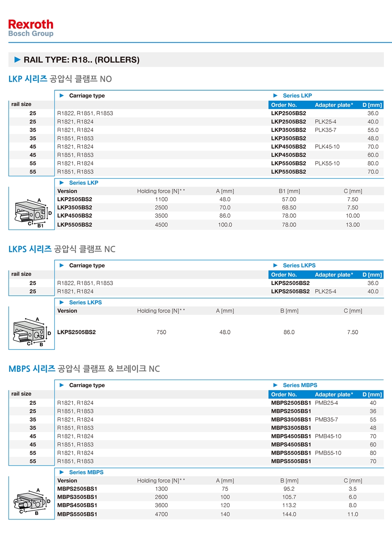Select adapter plate PLK45-10
This screenshot has width=392, height=555.
click(x=327, y=147)
